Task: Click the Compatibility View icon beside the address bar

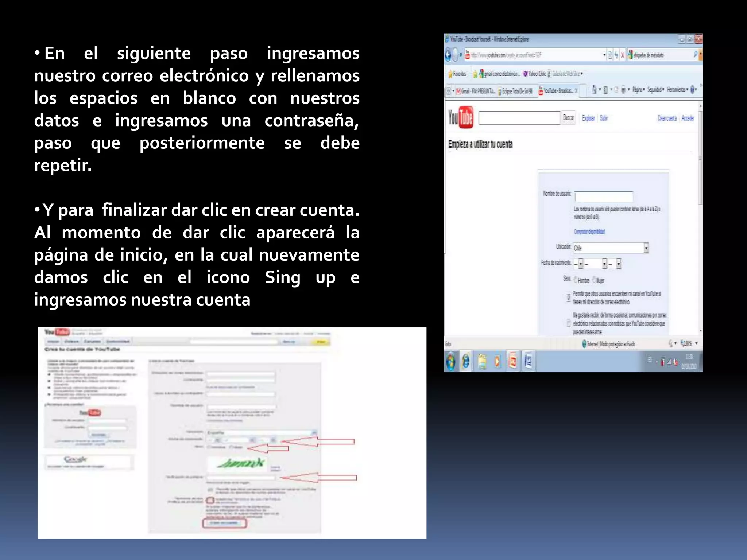Action: (610, 55)
